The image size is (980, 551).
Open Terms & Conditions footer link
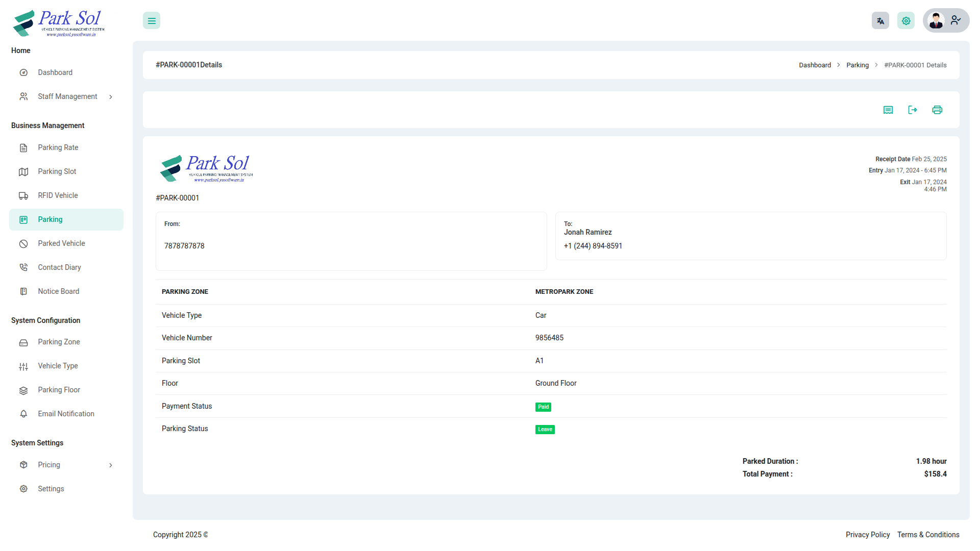[x=928, y=535]
